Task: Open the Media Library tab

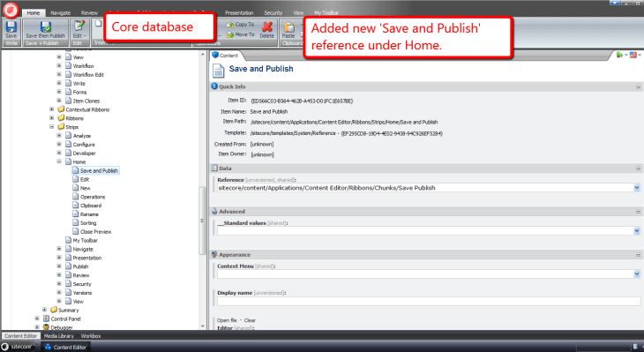Action: click(59, 336)
